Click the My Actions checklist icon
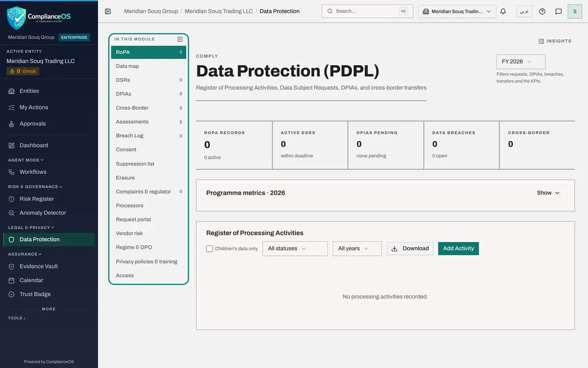This screenshot has width=588, height=368. 11,107
